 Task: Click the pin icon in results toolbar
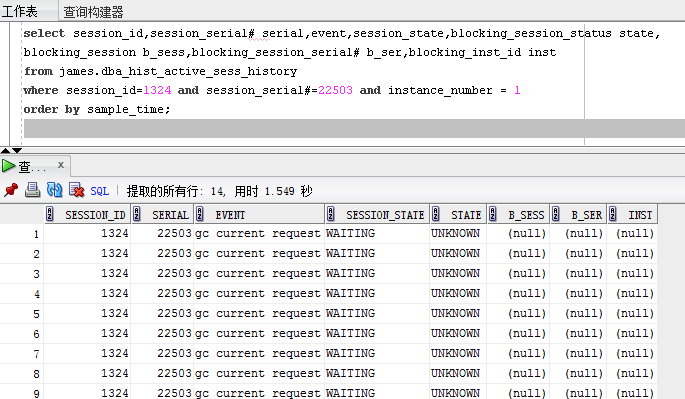(x=11, y=190)
